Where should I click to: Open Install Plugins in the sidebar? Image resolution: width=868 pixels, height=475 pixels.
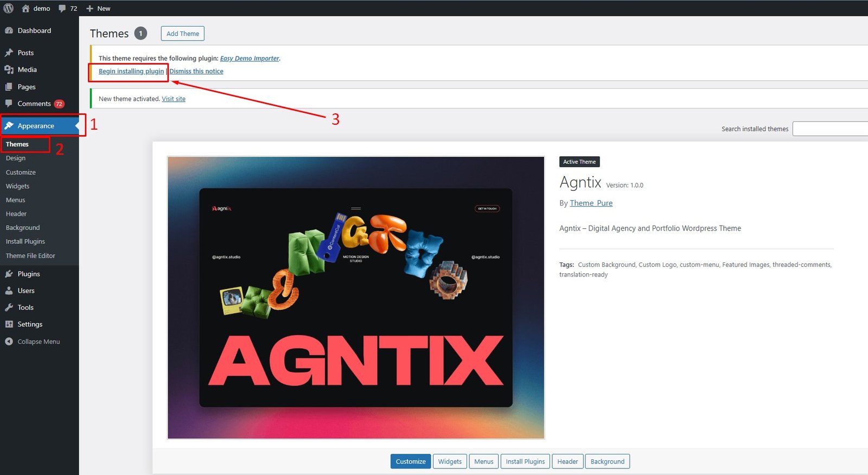click(25, 242)
